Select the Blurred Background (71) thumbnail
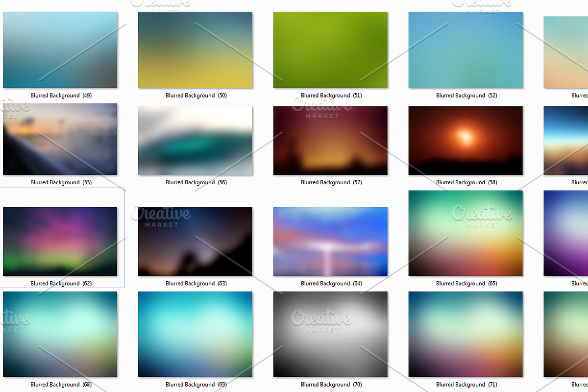 click(x=466, y=334)
